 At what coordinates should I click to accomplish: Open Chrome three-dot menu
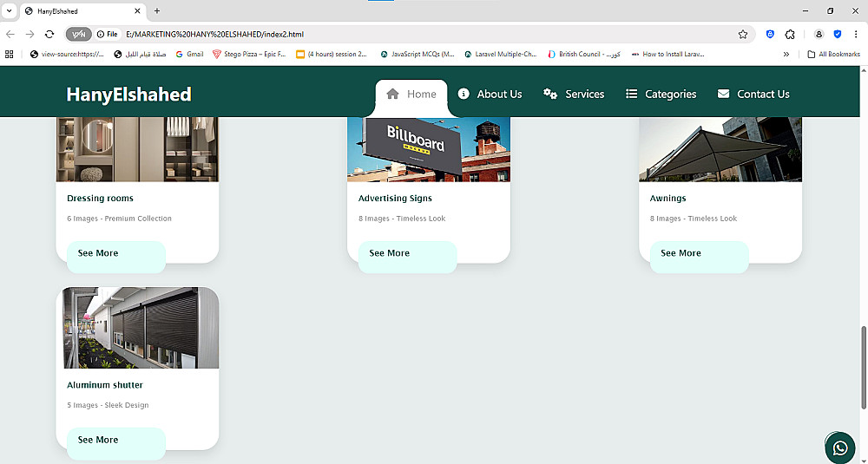click(856, 35)
